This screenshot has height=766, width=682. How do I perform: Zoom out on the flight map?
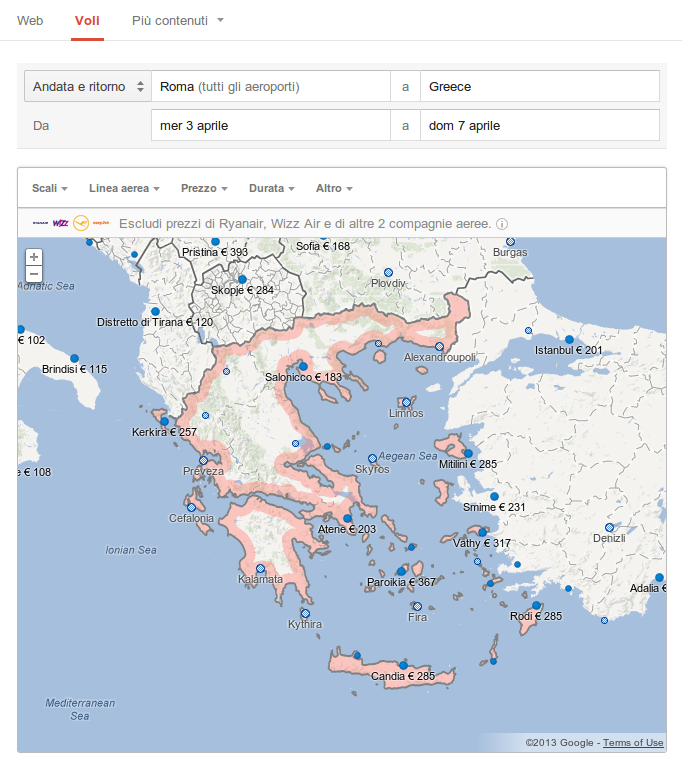point(34,273)
